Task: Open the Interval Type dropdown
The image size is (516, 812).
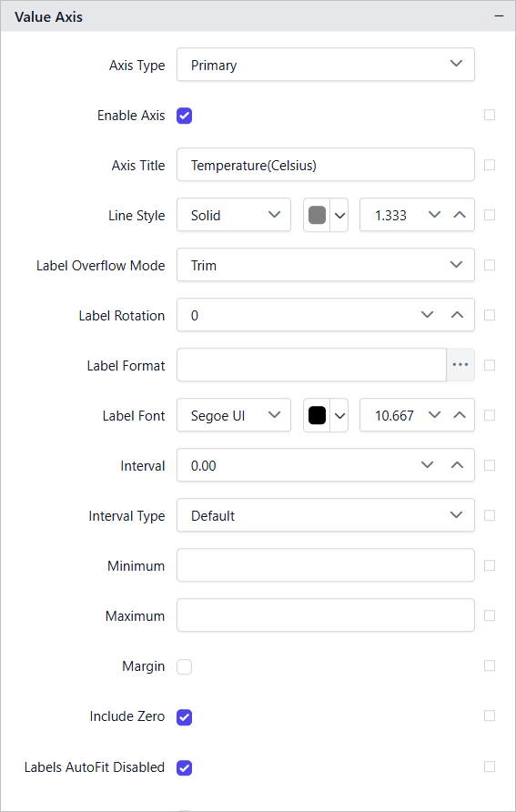Action: click(326, 515)
